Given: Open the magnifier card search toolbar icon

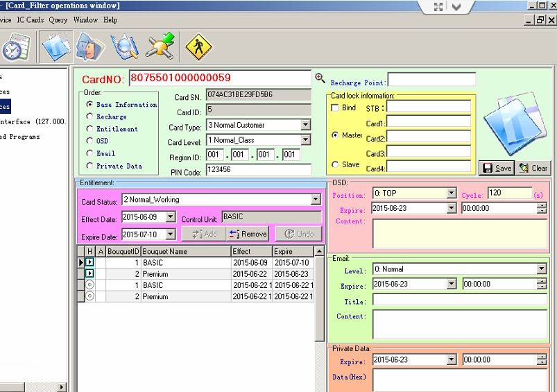Looking at the screenshot, I should [124, 47].
